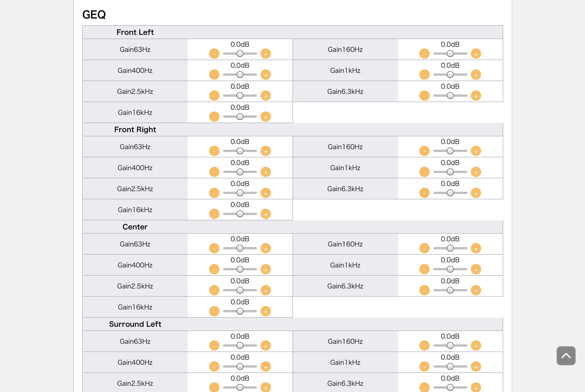Increase Center Gain16kHz with plus button

(x=266, y=311)
